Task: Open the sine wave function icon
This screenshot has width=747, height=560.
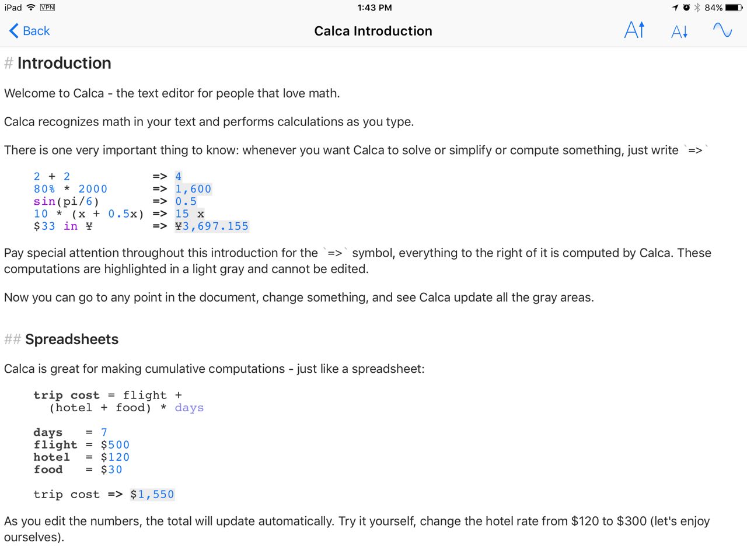Action: point(722,30)
